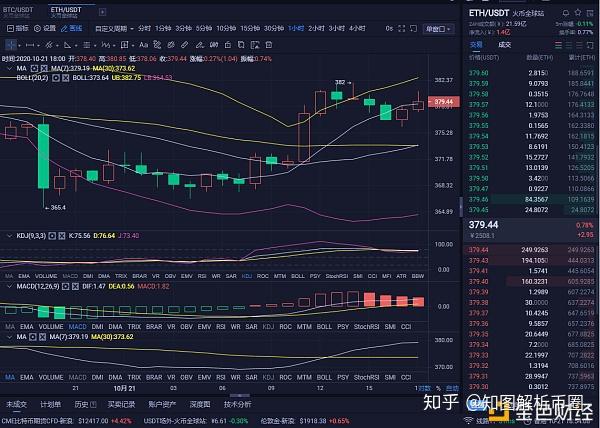600x428 pixels.
Task: Remove the main chart MA indicator with X
Action: tap(44, 68)
